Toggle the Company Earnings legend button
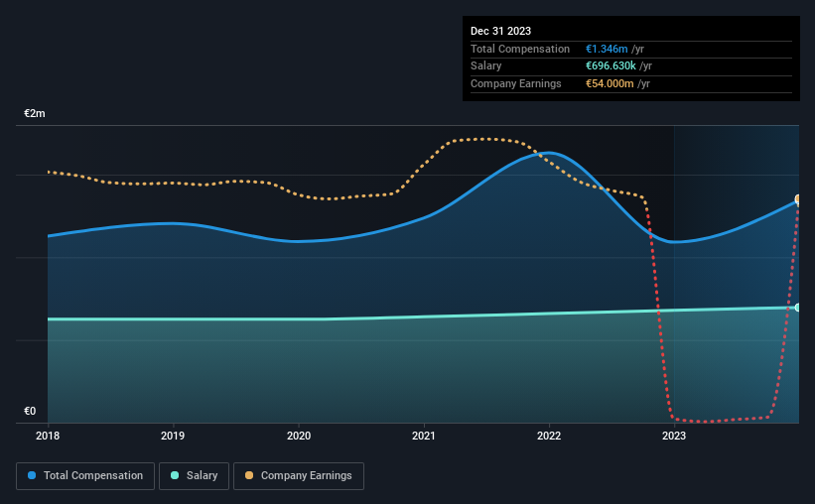 click(299, 476)
